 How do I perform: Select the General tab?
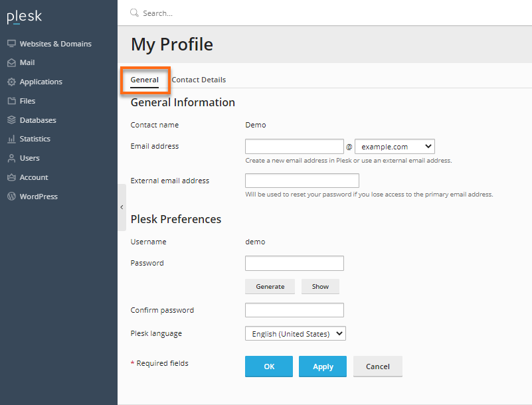click(145, 79)
